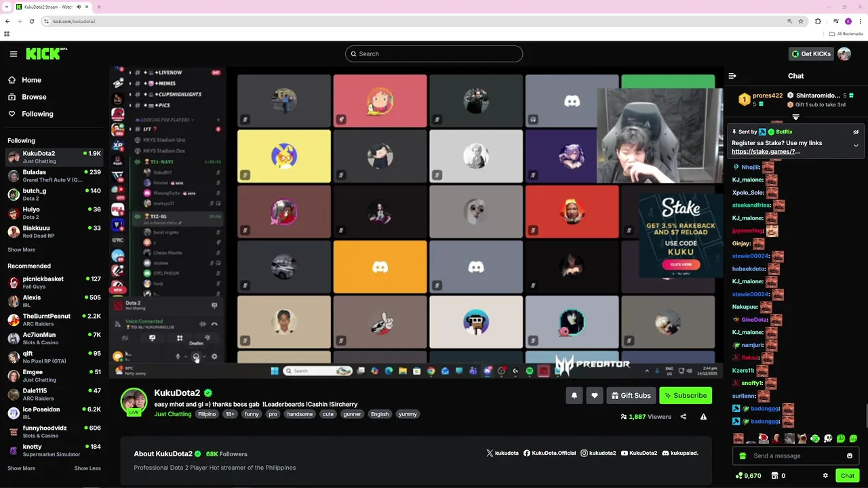Open the emoji picker in message box

850,456
